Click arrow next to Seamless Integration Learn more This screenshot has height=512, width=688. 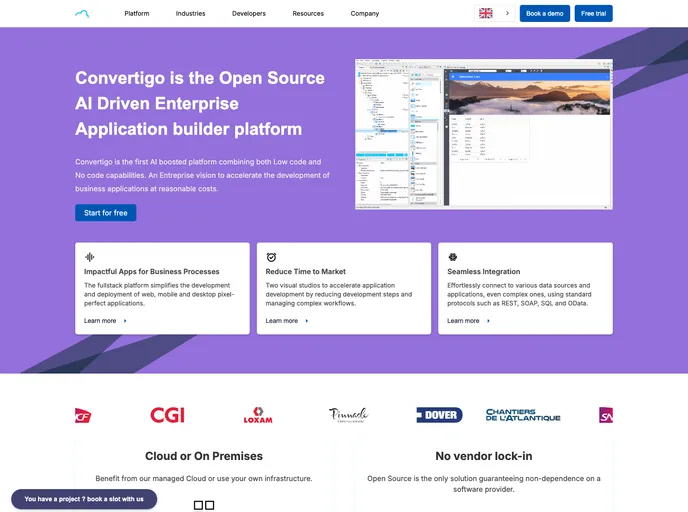[488, 321]
